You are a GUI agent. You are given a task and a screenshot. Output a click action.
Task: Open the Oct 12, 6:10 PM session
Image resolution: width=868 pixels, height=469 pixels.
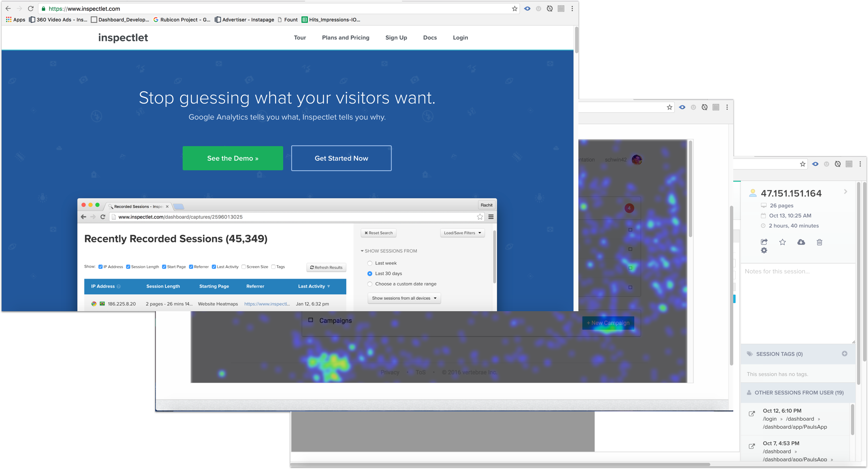coord(752,414)
